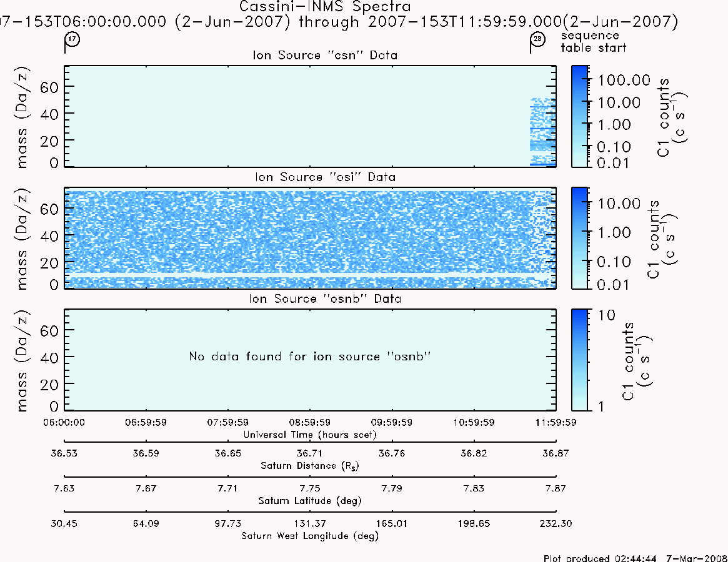Click the empty band in osi spectrogram
This screenshot has height=562, width=728.
click(x=310, y=275)
